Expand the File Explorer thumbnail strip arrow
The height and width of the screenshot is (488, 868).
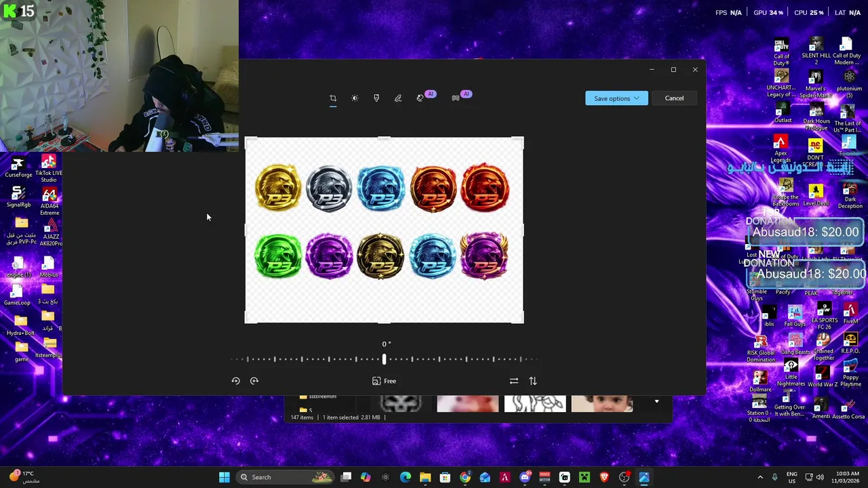click(656, 402)
